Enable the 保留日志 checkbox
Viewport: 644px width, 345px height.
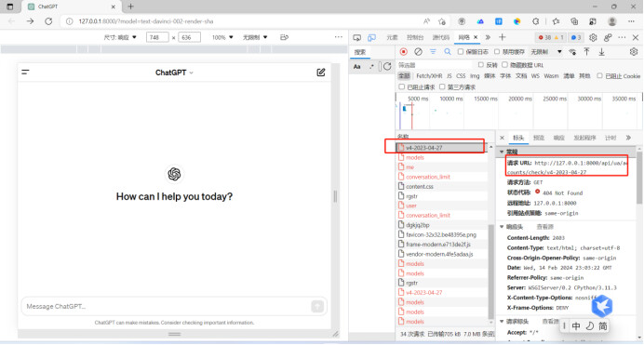461,52
